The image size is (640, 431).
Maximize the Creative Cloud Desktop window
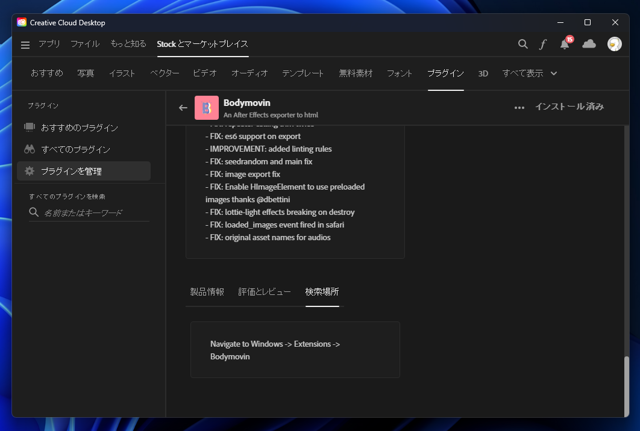click(587, 22)
